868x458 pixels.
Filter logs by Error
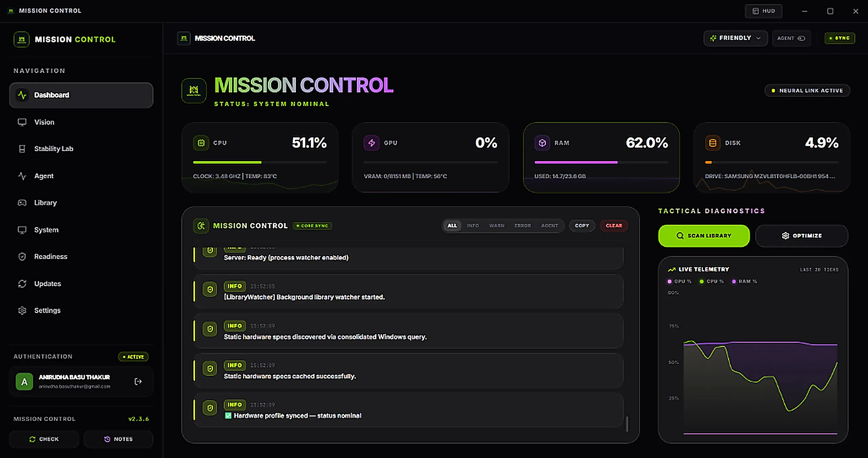[x=522, y=226]
